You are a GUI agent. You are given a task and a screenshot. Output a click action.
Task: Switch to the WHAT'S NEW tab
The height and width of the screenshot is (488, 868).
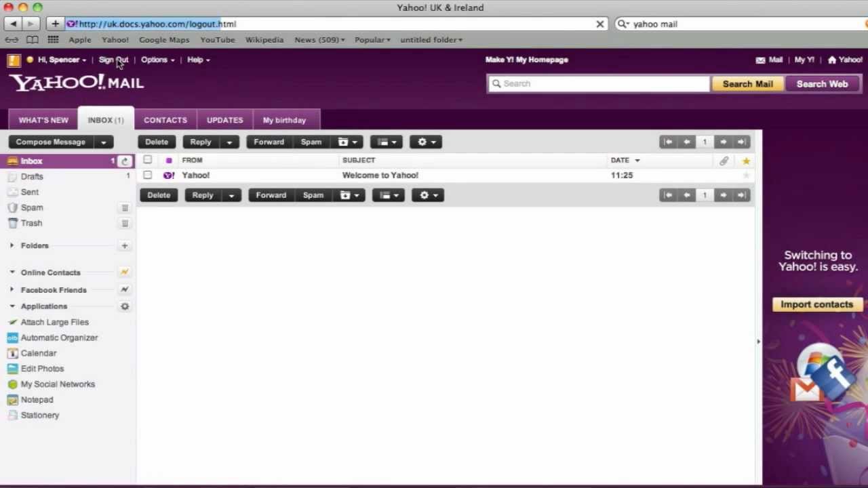pos(43,120)
